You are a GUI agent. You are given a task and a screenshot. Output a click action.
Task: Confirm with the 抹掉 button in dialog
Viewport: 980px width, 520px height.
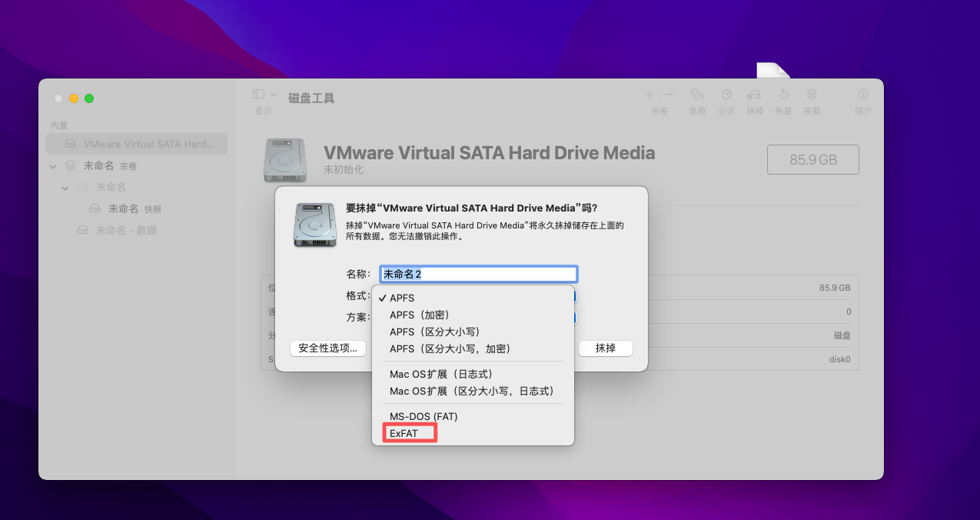coord(606,348)
